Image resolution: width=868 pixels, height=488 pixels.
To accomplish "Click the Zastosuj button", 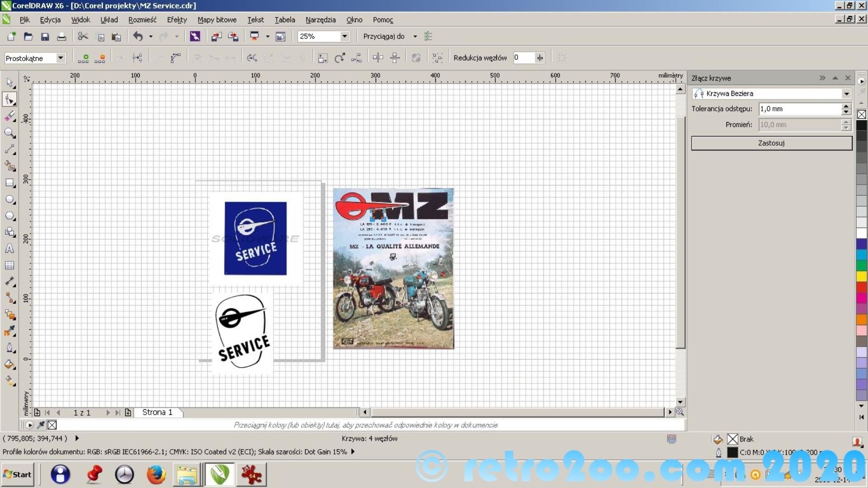I will [x=771, y=143].
